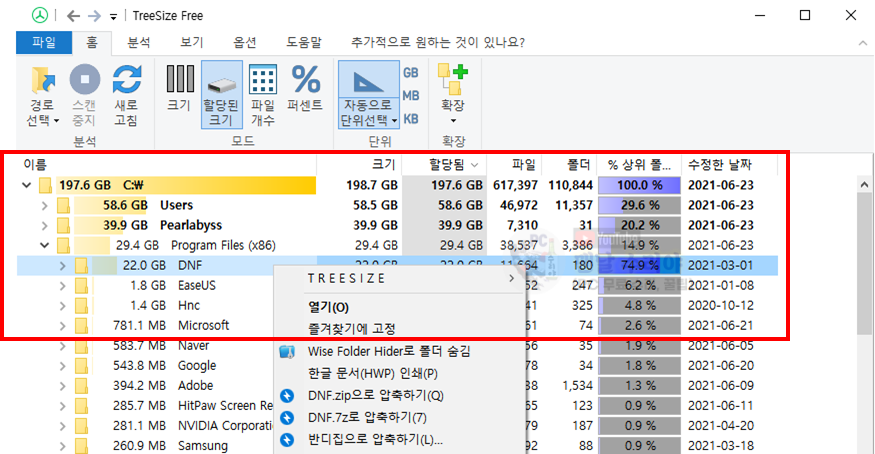
Task: Collapse the ribbon with the chevron
Action: click(x=863, y=43)
